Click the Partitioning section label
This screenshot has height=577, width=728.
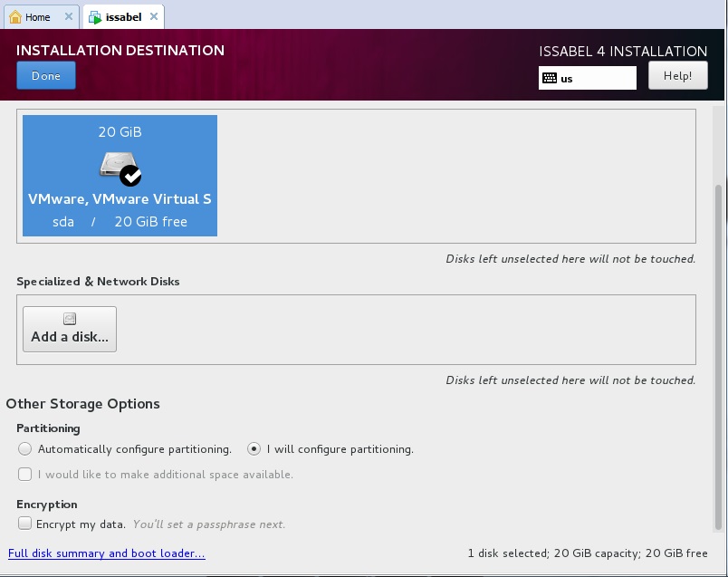pyautogui.click(x=48, y=428)
